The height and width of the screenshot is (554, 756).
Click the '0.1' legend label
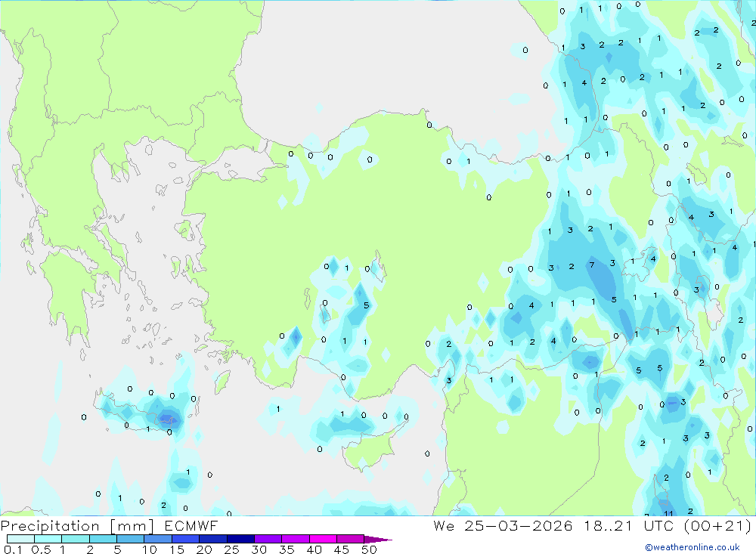[13, 549]
